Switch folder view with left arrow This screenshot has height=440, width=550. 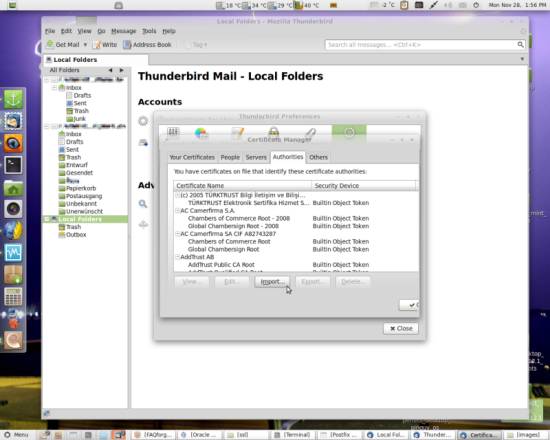110,70
